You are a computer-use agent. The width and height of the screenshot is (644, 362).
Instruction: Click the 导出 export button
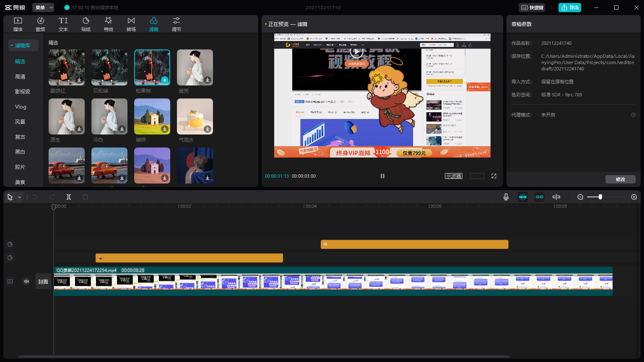pos(570,8)
